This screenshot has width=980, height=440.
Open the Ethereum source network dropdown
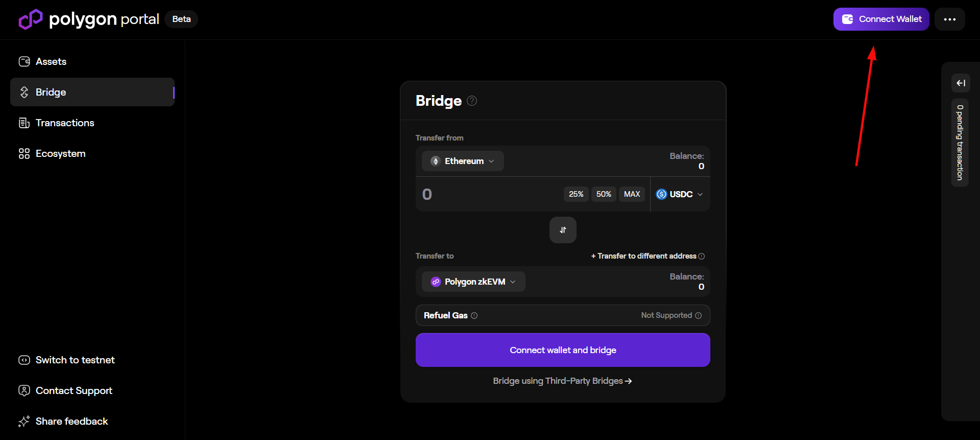[463, 161]
